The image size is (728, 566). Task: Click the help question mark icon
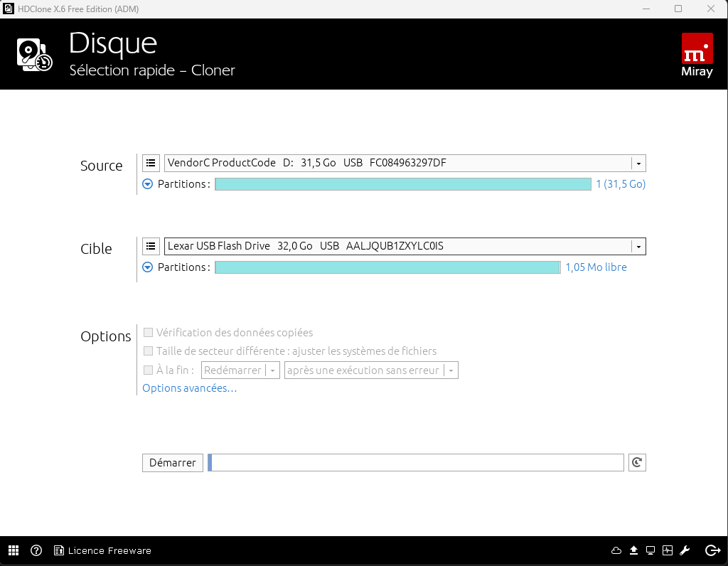pos(36,550)
